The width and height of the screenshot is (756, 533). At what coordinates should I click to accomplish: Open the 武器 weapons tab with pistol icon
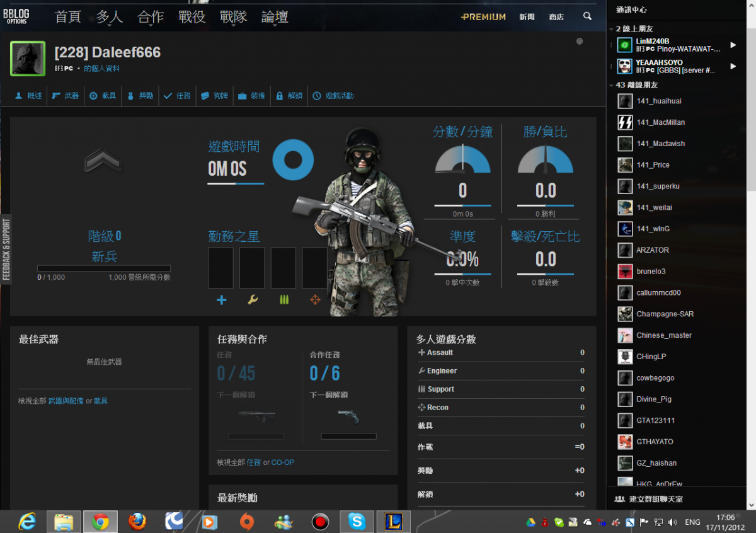[66, 96]
